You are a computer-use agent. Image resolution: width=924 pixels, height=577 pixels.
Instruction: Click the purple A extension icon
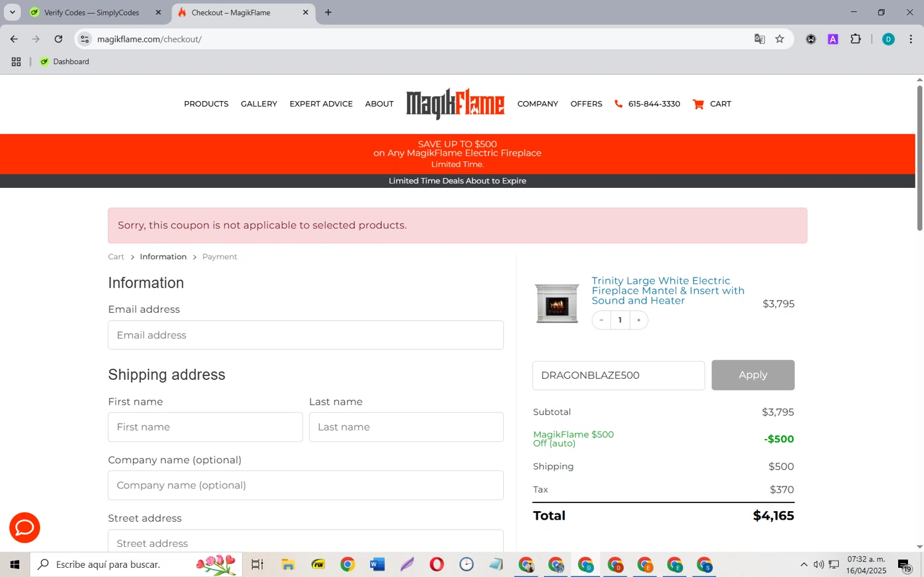click(833, 39)
